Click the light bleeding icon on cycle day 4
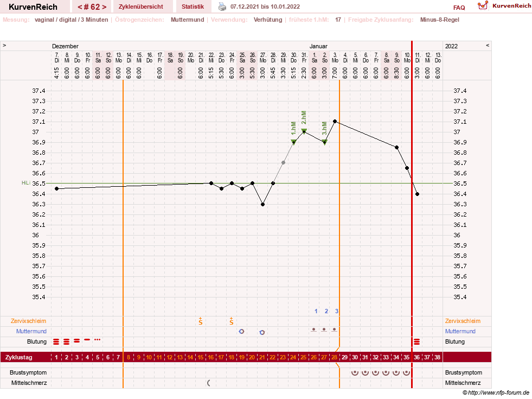The image size is (532, 399). pos(87,339)
